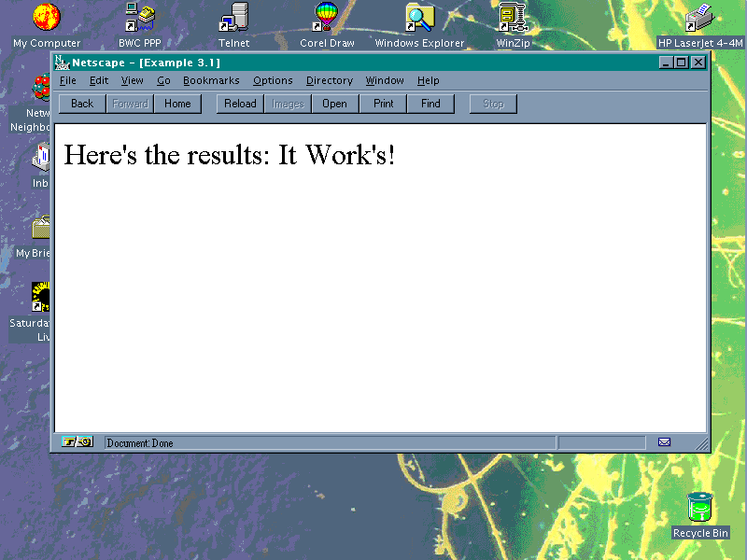The height and width of the screenshot is (560, 747).
Task: Maximize the Netscape window
Action: (682, 63)
